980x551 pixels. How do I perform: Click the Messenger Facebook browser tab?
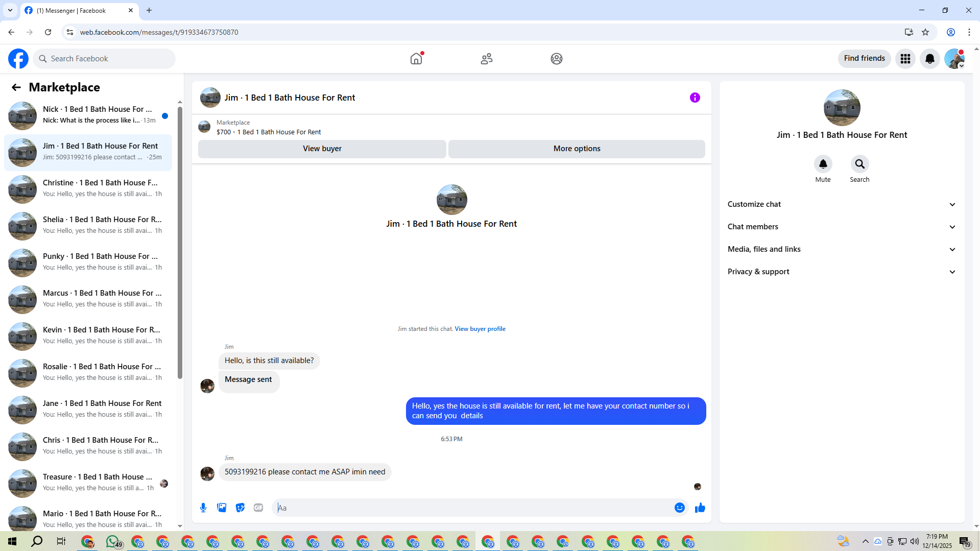79,10
